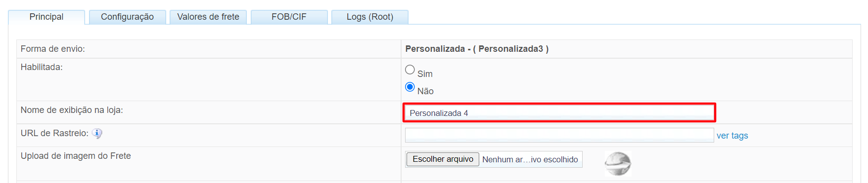Viewport: 868px width, 183px height.
Task: Open the ver tags link
Action: [732, 136]
